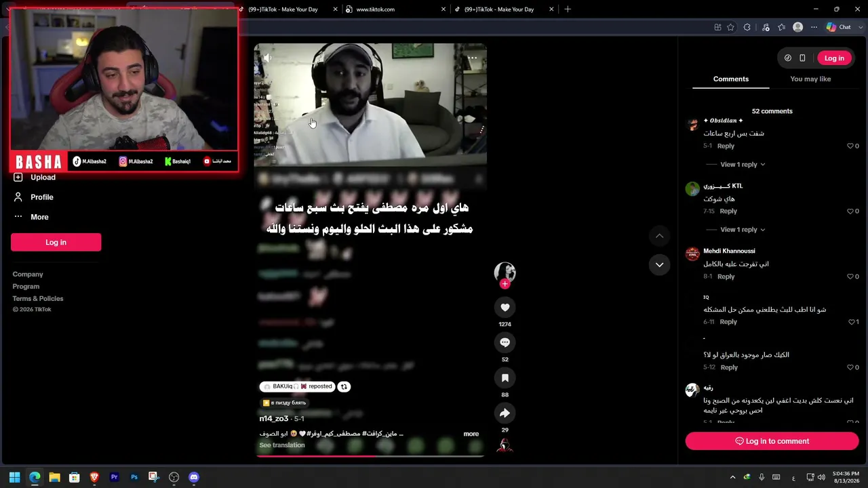Click the video progress bar
This screenshot has height=488, width=868.
(370, 456)
